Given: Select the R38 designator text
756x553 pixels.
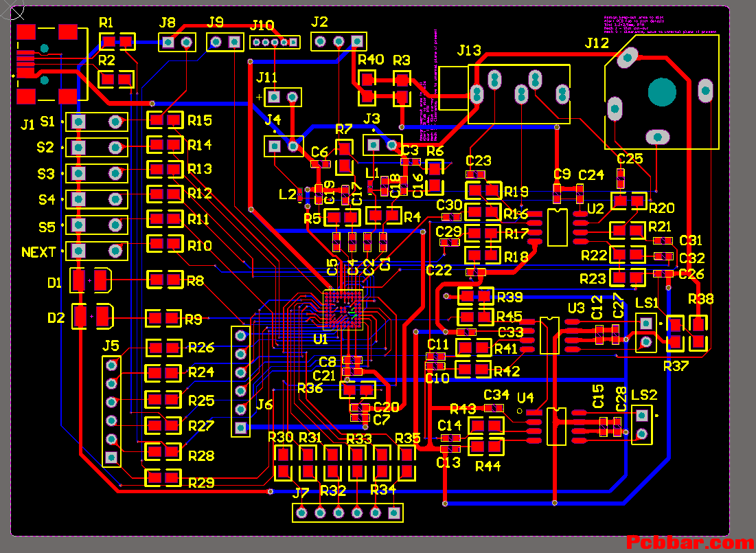Looking at the screenshot, I should [700, 300].
